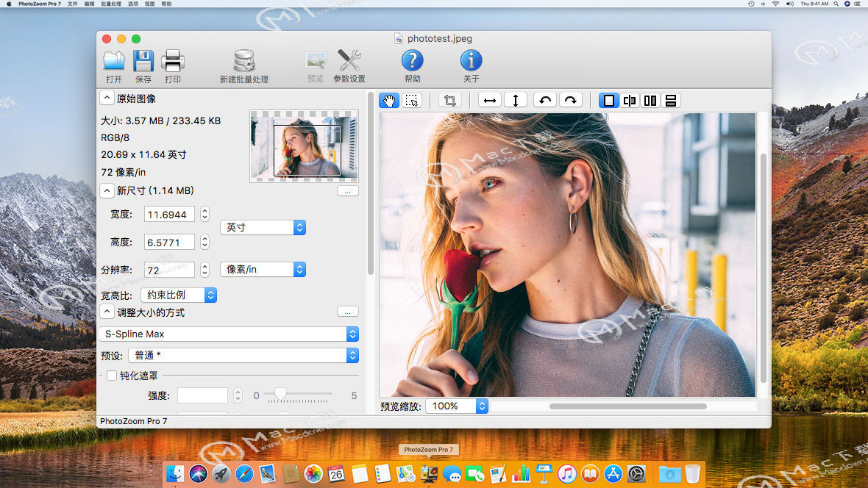Click the vertical preview scrollbar
The height and width of the screenshot is (488, 868).
click(764, 268)
